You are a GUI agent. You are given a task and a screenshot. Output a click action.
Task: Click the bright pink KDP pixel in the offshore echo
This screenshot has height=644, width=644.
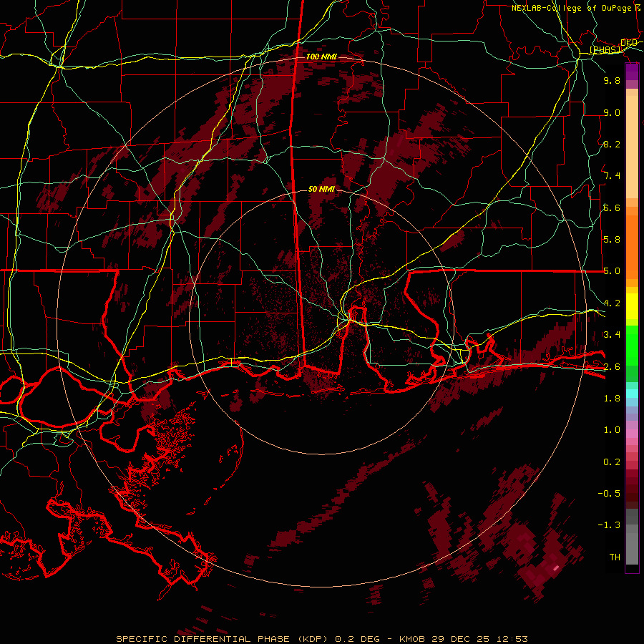click(x=557, y=568)
